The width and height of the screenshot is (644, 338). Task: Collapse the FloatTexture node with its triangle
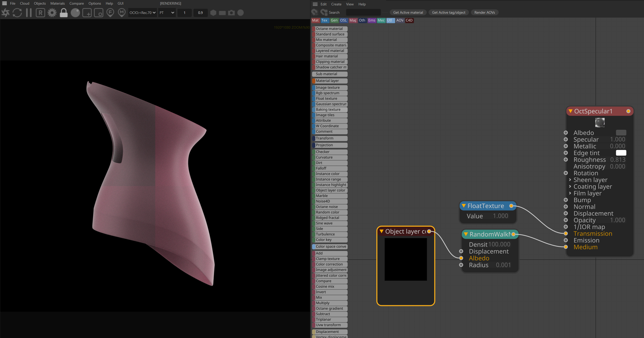tap(464, 206)
